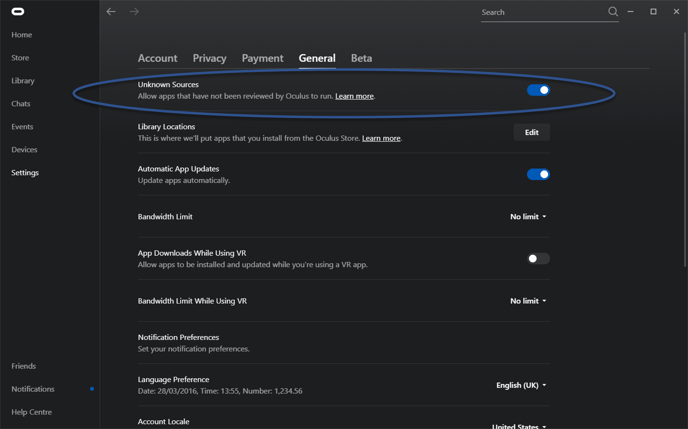Close the Oculus window

pyautogui.click(x=676, y=11)
